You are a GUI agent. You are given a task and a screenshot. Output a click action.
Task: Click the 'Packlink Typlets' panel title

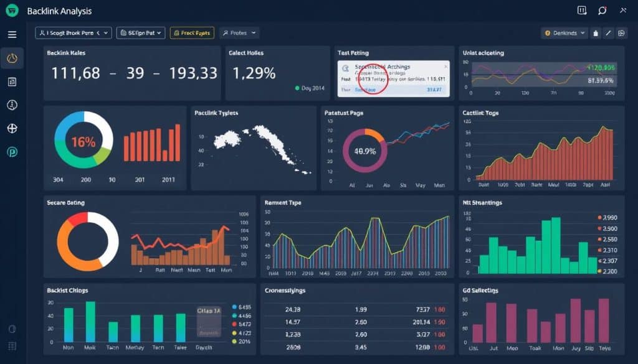(216, 113)
